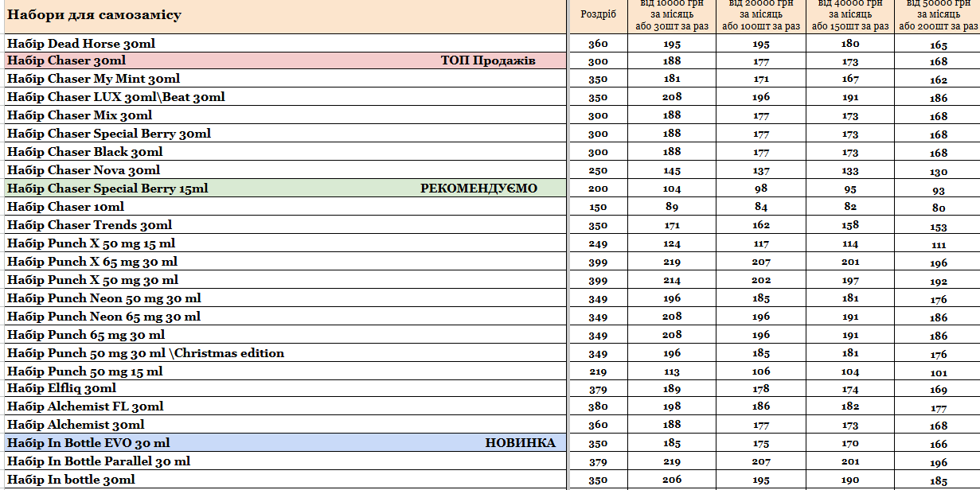The height and width of the screenshot is (490, 980).
Task: Click retail price 150 for Chaser 10ml
Action: click(x=598, y=208)
